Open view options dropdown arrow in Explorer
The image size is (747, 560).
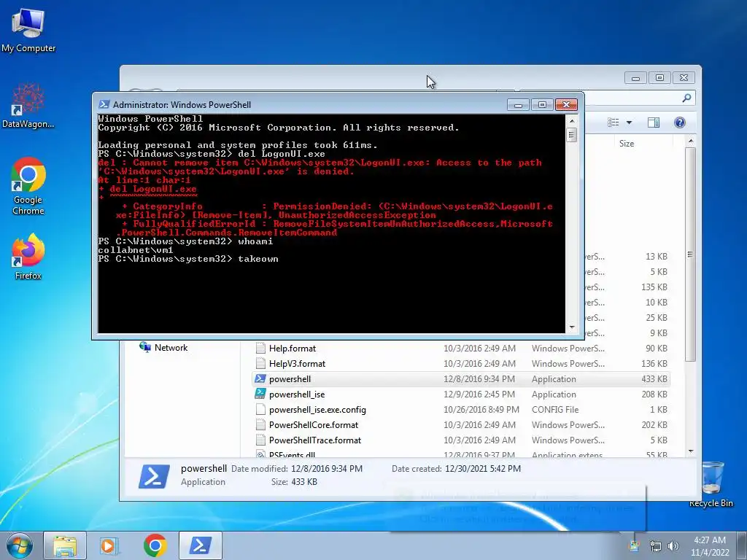pyautogui.click(x=629, y=122)
